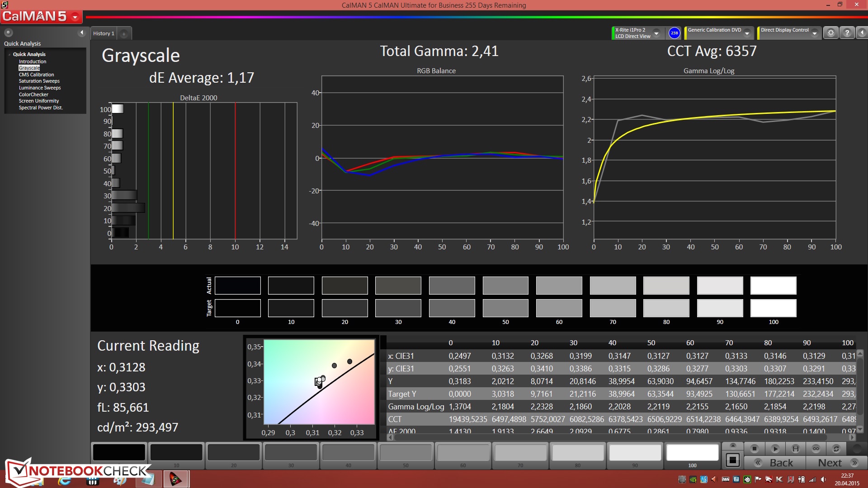
Task: Click the Next button
Action: pyautogui.click(x=835, y=463)
